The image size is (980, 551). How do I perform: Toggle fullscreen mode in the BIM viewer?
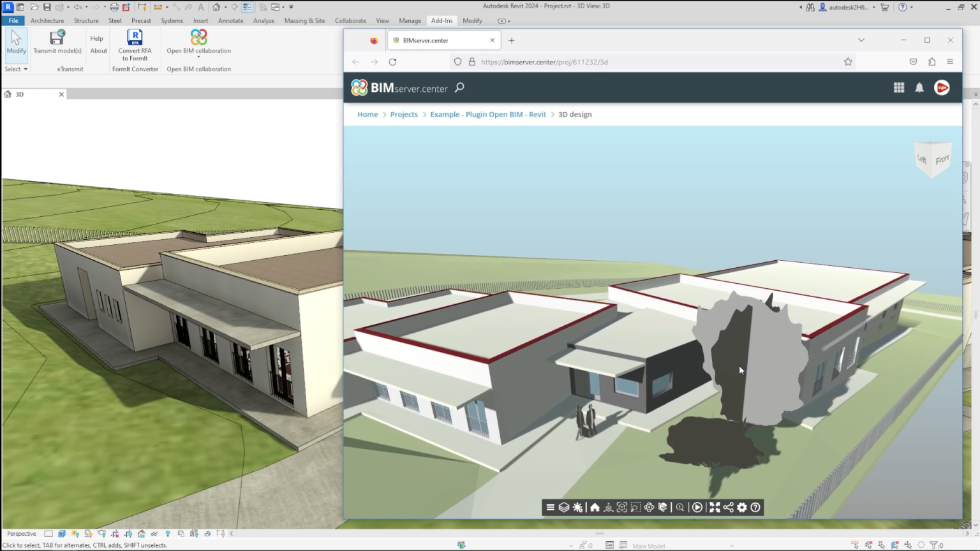coord(715,507)
